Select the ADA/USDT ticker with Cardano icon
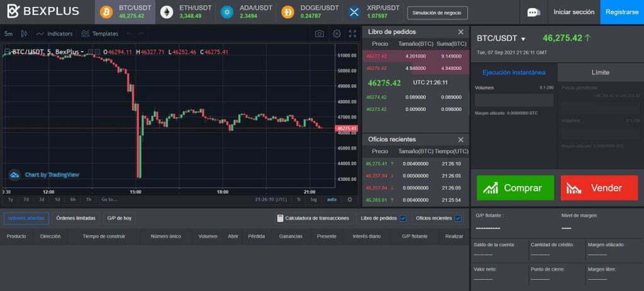Image resolution: width=644 pixels, height=291 pixels. click(246, 12)
